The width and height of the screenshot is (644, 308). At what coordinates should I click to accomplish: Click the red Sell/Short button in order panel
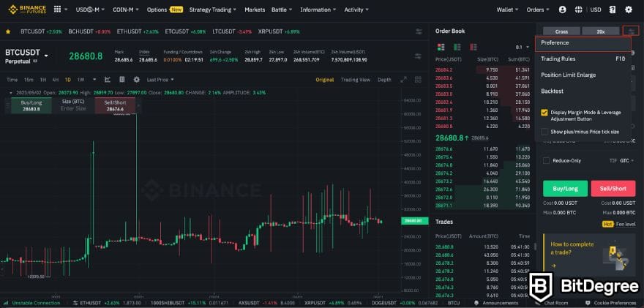613,189
